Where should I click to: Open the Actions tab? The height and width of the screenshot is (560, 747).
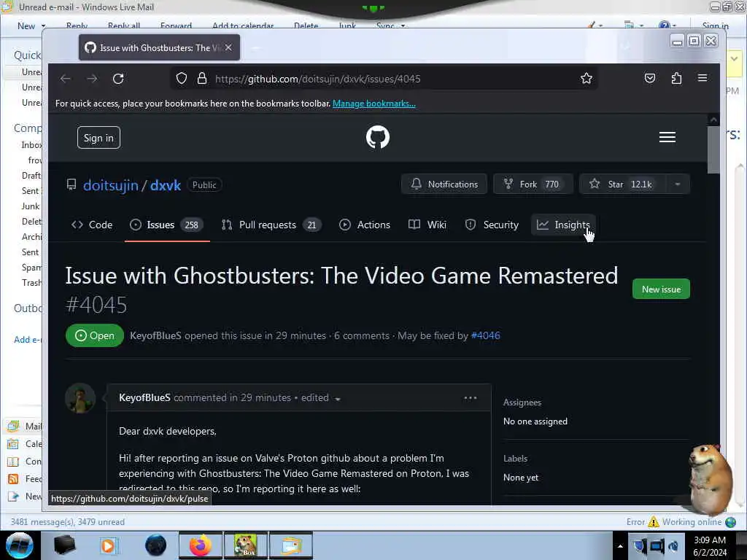tap(365, 225)
